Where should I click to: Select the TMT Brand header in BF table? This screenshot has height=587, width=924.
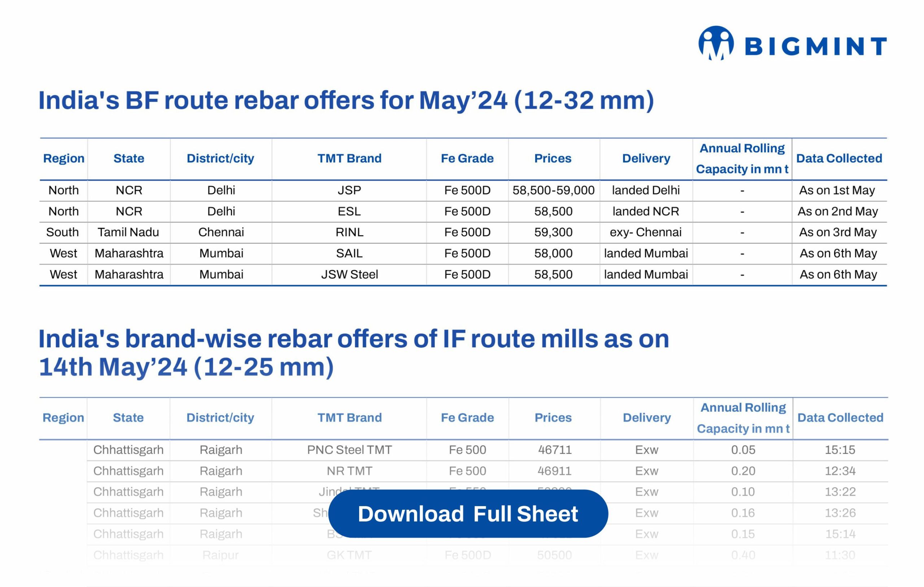tap(349, 158)
